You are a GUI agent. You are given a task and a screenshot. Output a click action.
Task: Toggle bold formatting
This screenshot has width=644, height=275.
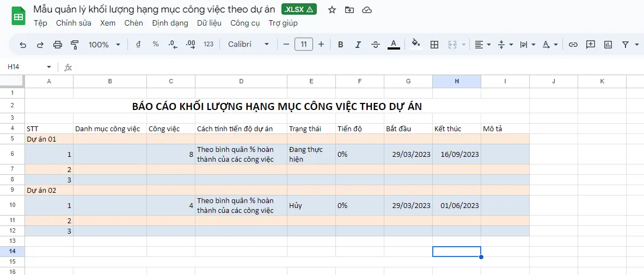340,45
